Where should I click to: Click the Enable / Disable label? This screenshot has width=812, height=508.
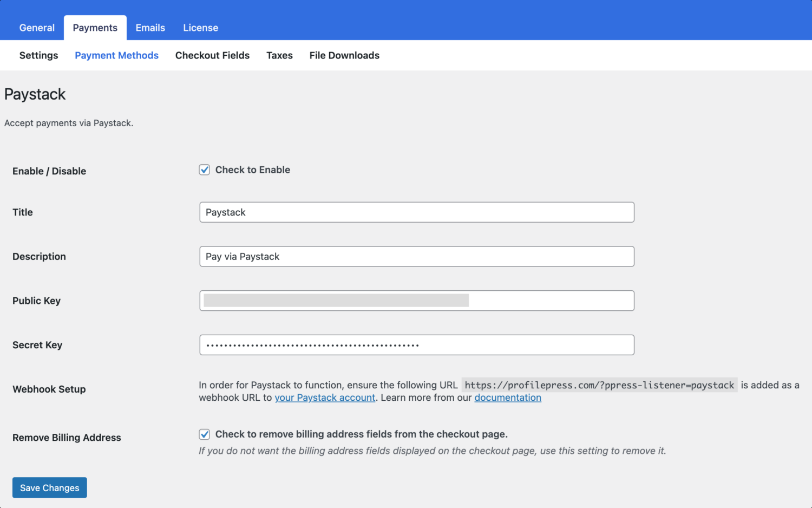[x=49, y=171]
